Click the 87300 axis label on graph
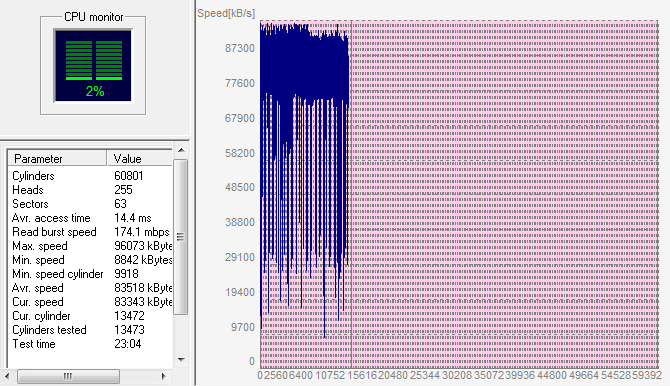 pyautogui.click(x=240, y=48)
